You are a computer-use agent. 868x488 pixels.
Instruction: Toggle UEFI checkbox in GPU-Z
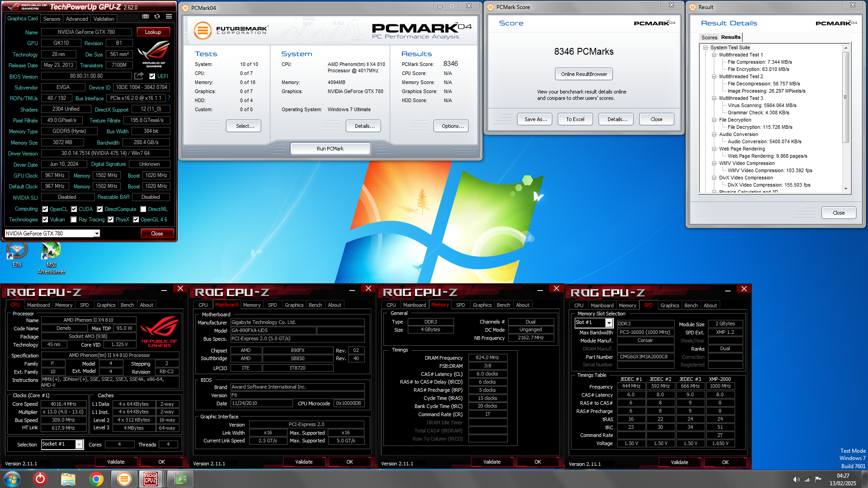point(152,76)
